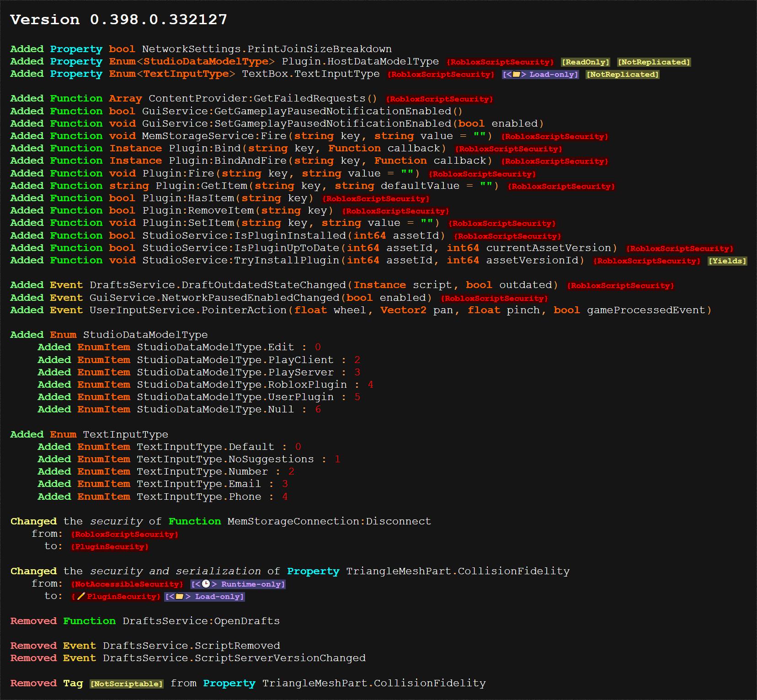Click DraftsService.ScriptServerVersionChanged event name
Viewport: 757px width, 700px height.
(234, 658)
